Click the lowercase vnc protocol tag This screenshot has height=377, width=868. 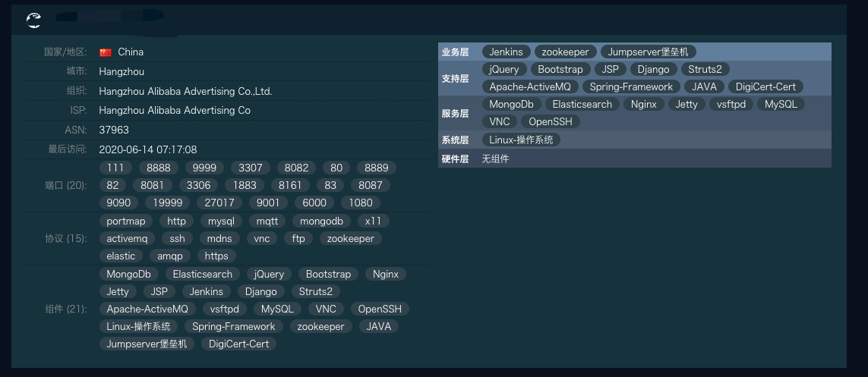tap(262, 239)
